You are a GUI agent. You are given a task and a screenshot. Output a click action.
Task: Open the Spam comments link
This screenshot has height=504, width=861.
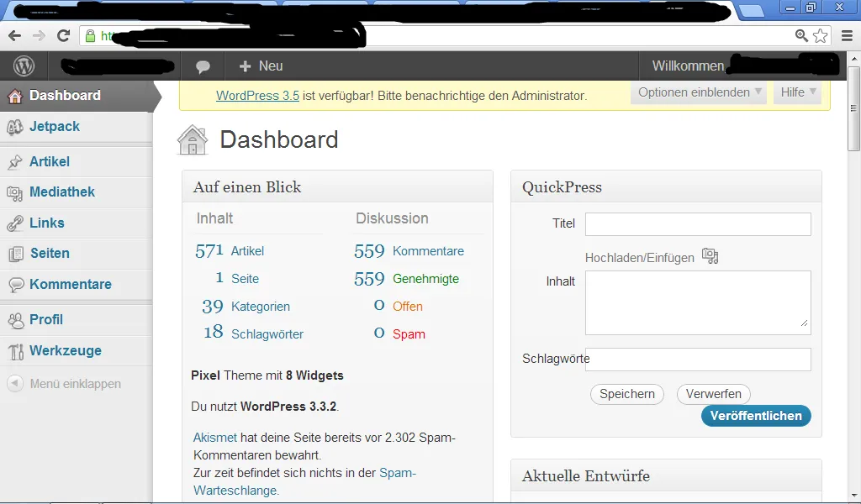click(x=409, y=334)
